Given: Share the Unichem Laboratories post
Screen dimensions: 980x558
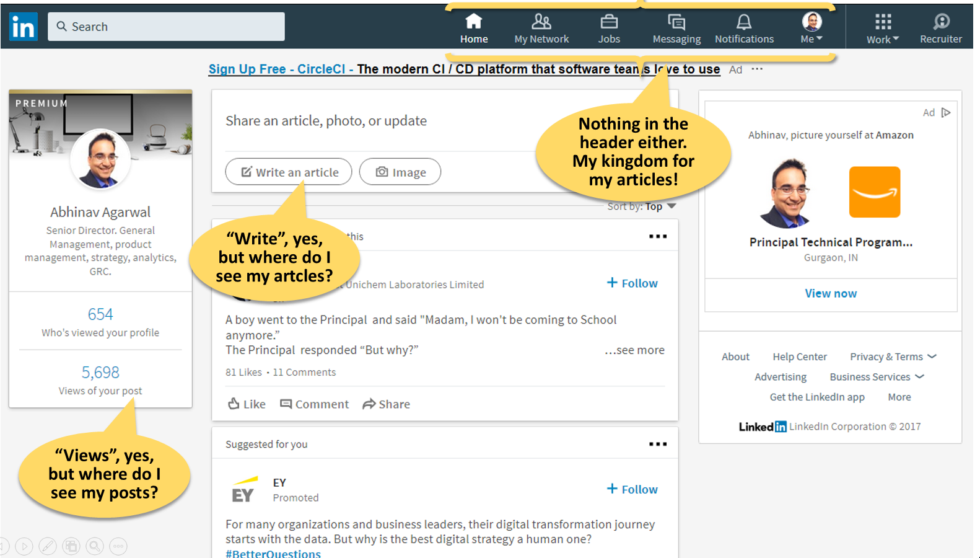Looking at the screenshot, I should point(387,404).
